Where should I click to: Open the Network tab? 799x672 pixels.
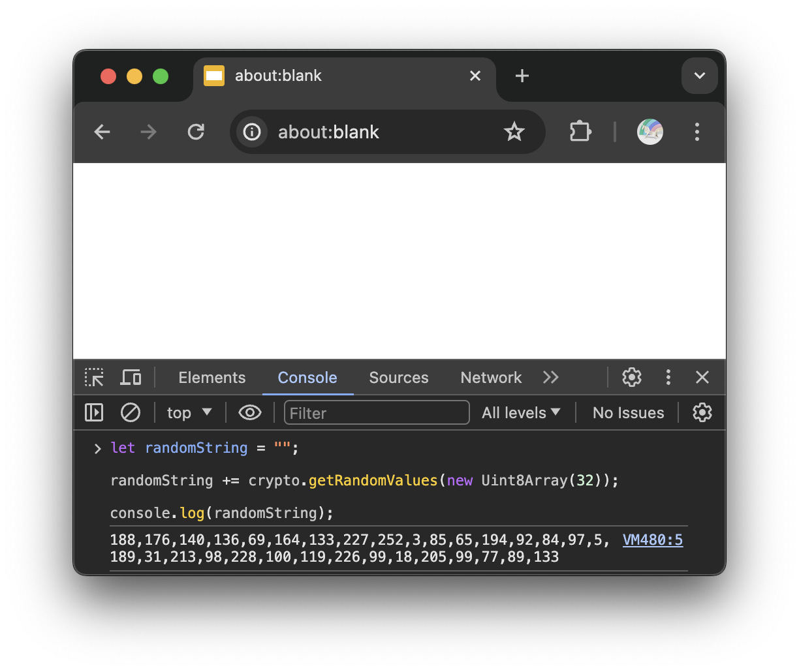(491, 377)
